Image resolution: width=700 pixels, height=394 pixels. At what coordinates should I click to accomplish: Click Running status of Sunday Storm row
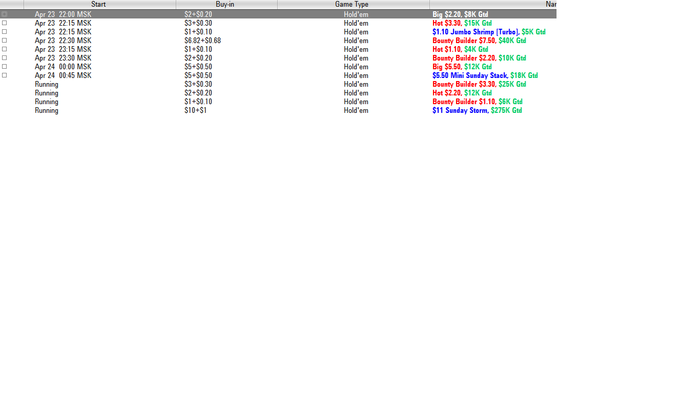pyautogui.click(x=46, y=110)
